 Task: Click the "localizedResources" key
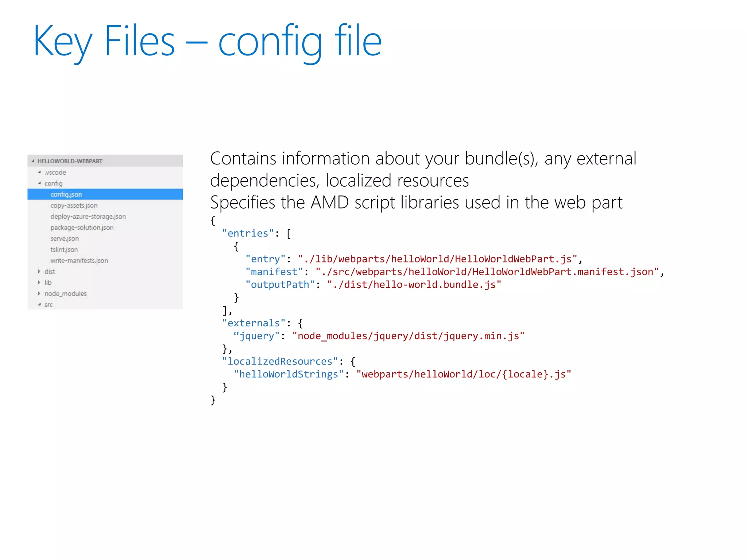[x=280, y=361]
